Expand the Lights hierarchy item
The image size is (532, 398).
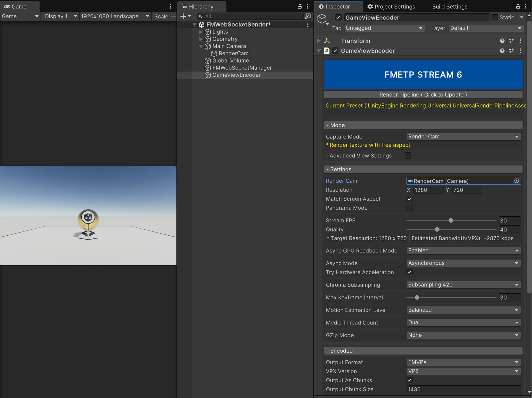[201, 32]
